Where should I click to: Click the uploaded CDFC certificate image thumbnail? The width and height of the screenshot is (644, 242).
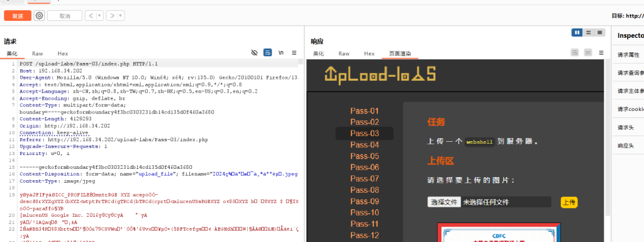click(x=499, y=233)
